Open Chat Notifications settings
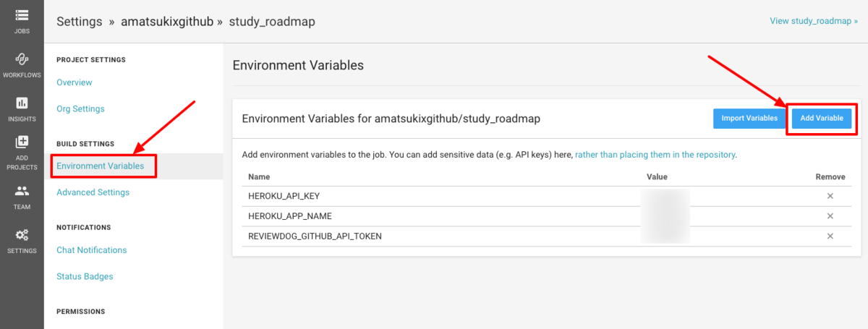 point(91,250)
